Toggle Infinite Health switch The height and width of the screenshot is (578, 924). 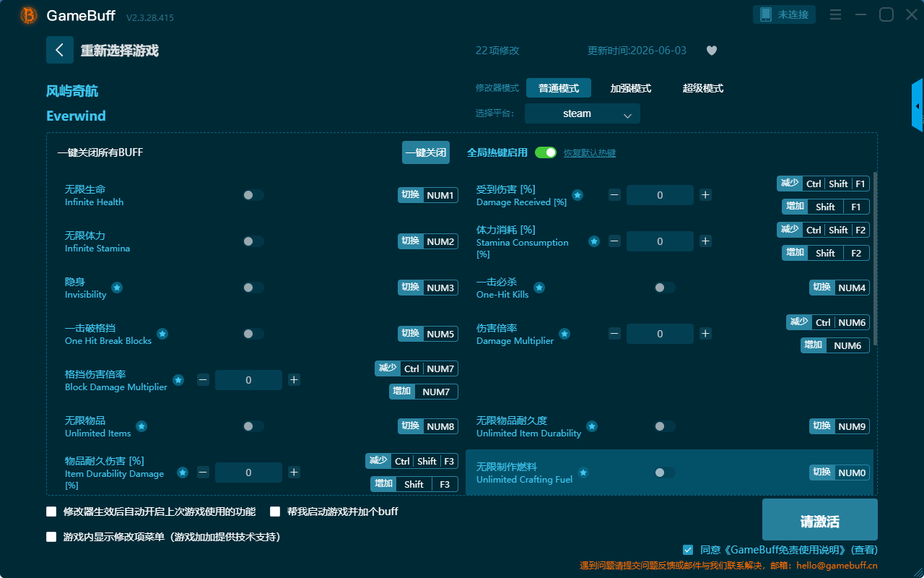click(x=253, y=195)
